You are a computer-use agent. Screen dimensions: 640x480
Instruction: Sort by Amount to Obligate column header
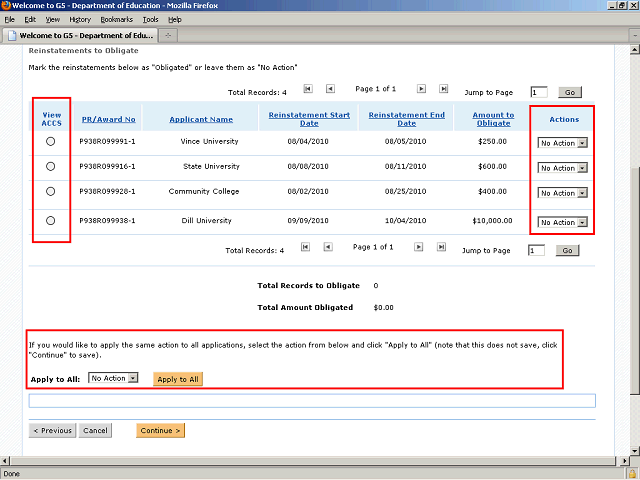tap(493, 119)
